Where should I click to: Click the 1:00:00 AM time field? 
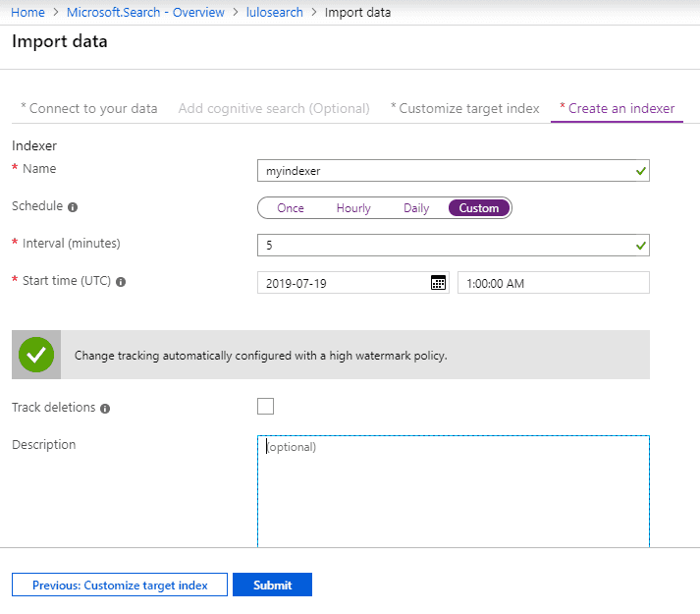(x=554, y=282)
